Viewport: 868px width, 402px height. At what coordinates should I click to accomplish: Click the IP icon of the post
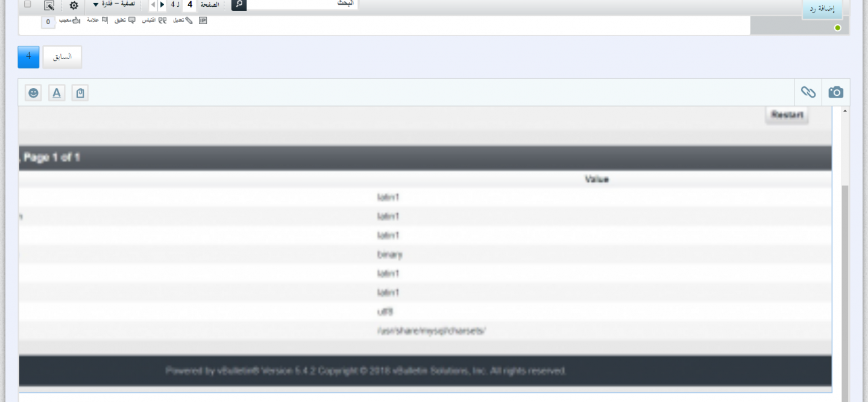(203, 20)
